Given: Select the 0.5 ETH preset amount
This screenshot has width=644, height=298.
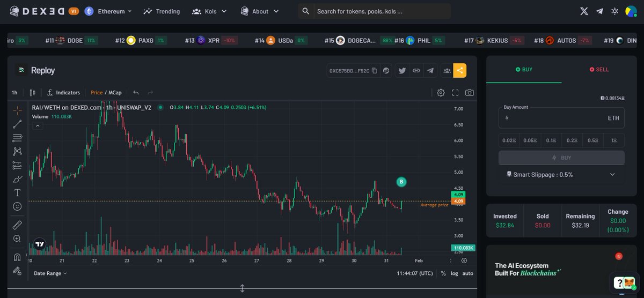Looking at the screenshot, I should tap(593, 140).
